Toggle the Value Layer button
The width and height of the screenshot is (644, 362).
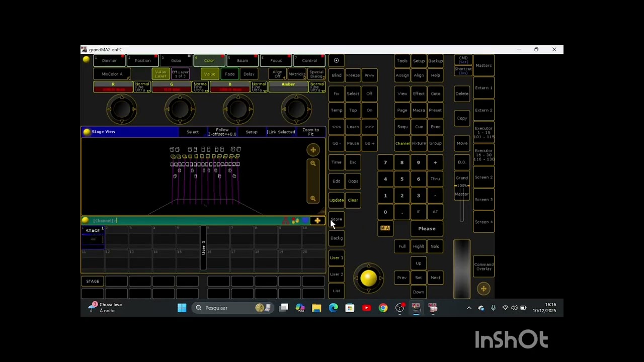click(x=160, y=74)
